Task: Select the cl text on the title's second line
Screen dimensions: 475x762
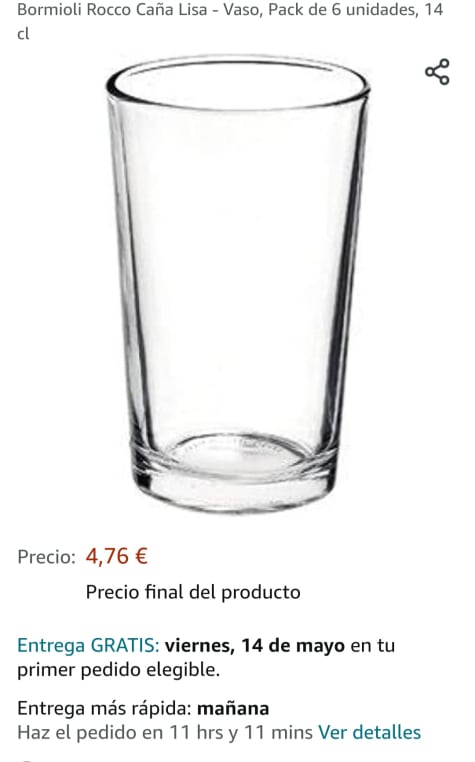Action: pos(23,34)
